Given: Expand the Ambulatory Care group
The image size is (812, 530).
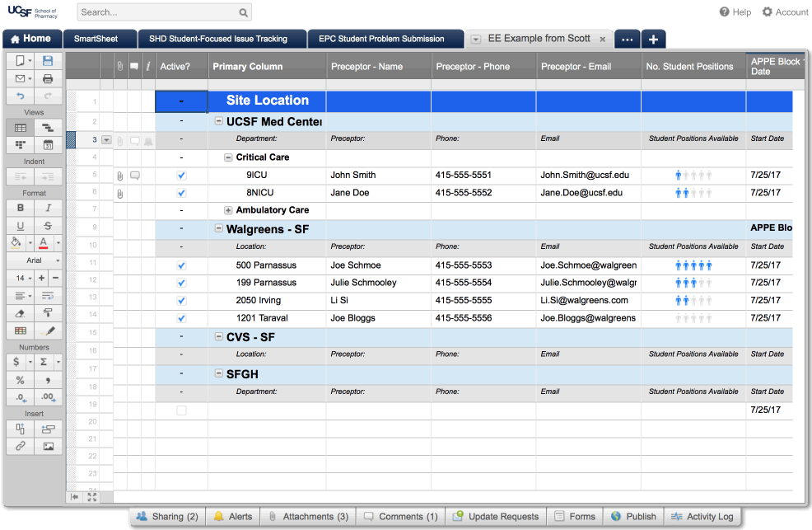Looking at the screenshot, I should point(229,210).
